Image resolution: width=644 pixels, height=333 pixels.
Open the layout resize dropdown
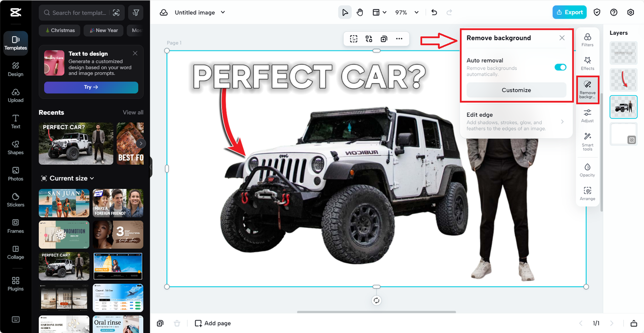(x=379, y=13)
